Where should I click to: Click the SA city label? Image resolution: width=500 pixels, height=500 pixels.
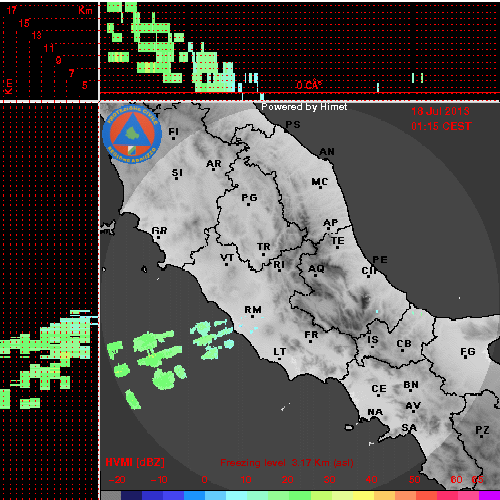(x=409, y=427)
